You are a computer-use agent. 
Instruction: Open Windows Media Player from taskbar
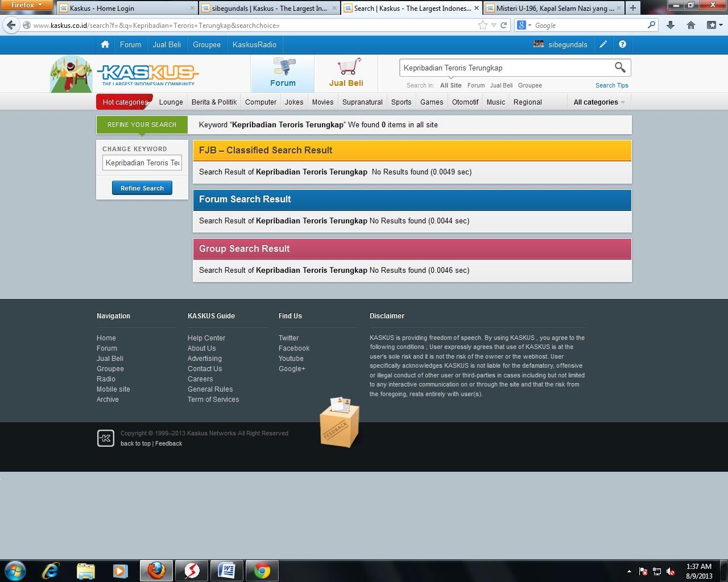click(120, 570)
